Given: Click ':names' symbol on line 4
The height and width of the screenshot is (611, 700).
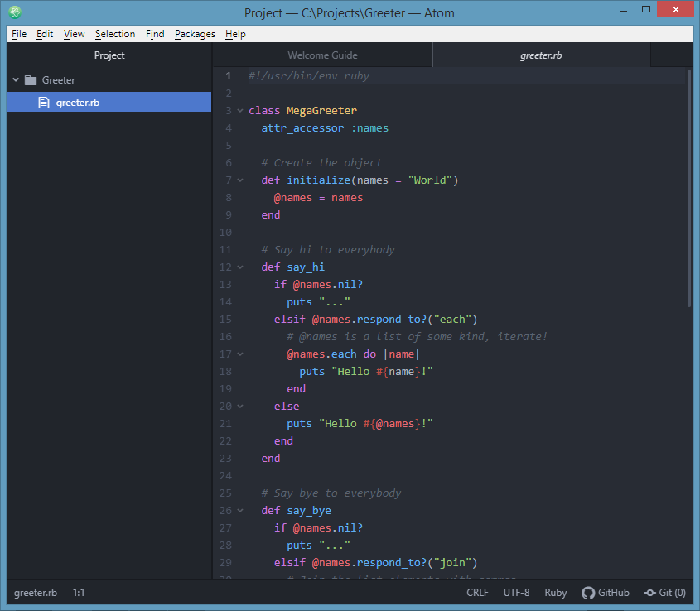Looking at the screenshot, I should pyautogui.click(x=369, y=128).
